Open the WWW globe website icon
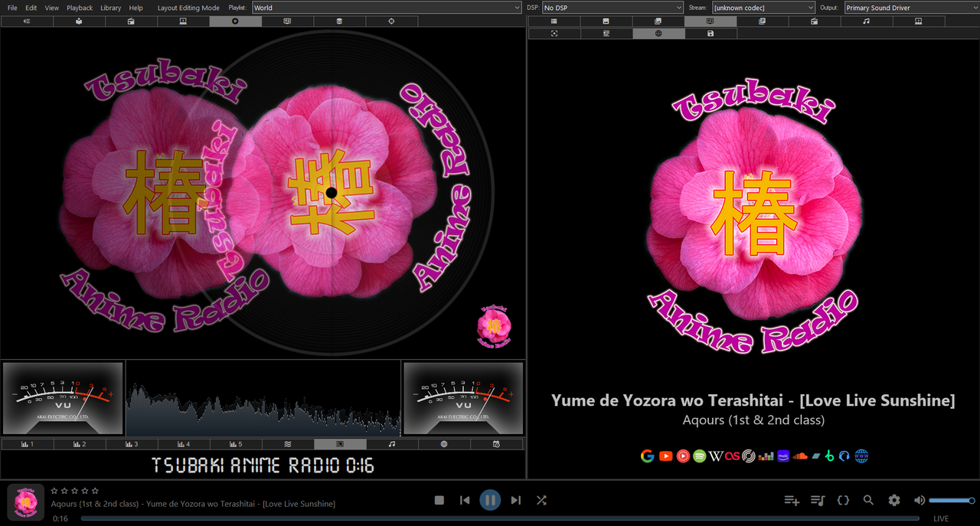This screenshot has height=526, width=980. pos(861,456)
